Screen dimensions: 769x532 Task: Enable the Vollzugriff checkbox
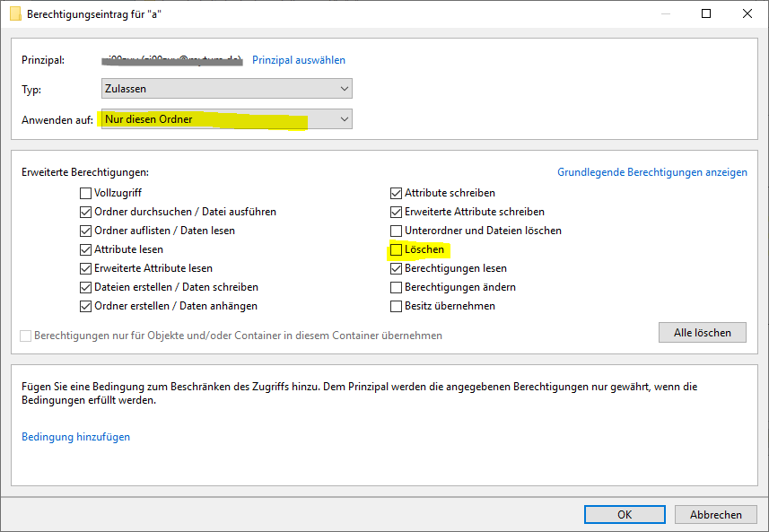(86, 193)
